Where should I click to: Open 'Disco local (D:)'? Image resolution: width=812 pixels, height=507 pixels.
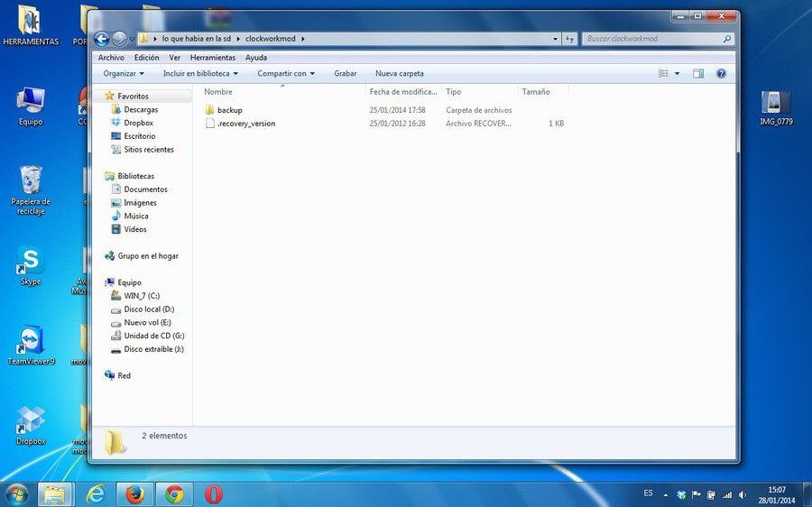tap(149, 309)
